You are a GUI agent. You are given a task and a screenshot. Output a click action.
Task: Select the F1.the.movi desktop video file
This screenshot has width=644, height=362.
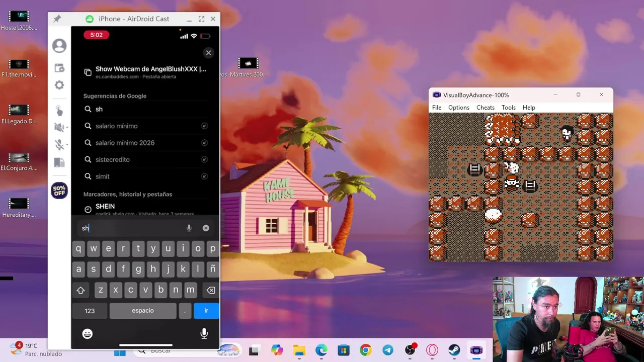click(x=19, y=68)
